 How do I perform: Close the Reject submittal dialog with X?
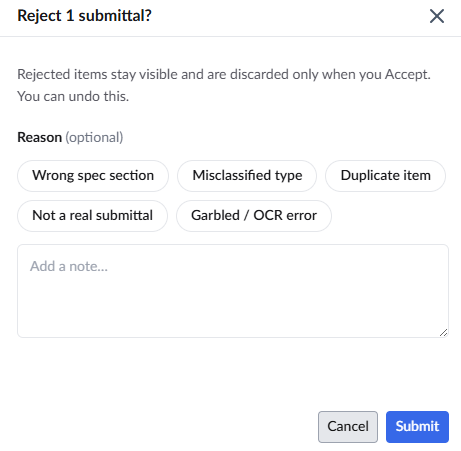tap(437, 16)
